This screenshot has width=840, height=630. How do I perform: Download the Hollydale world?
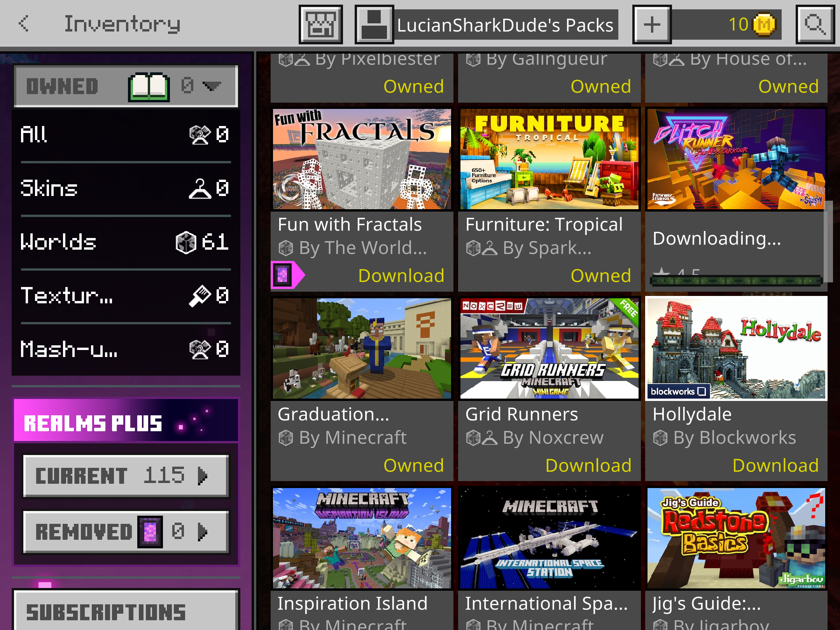click(x=775, y=465)
